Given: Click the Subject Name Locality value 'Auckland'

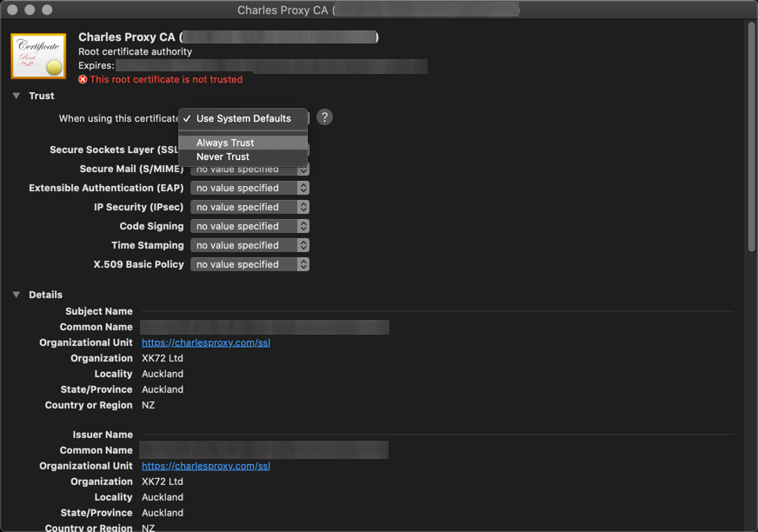Looking at the screenshot, I should [163, 374].
